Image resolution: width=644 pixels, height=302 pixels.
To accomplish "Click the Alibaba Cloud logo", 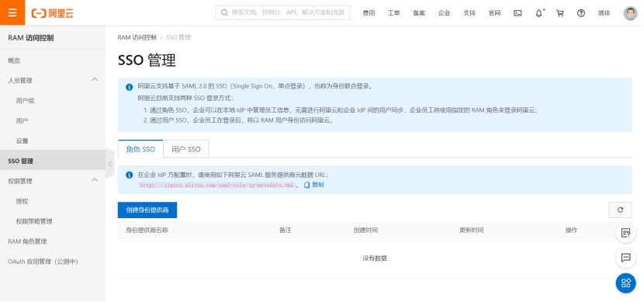I will point(53,13).
